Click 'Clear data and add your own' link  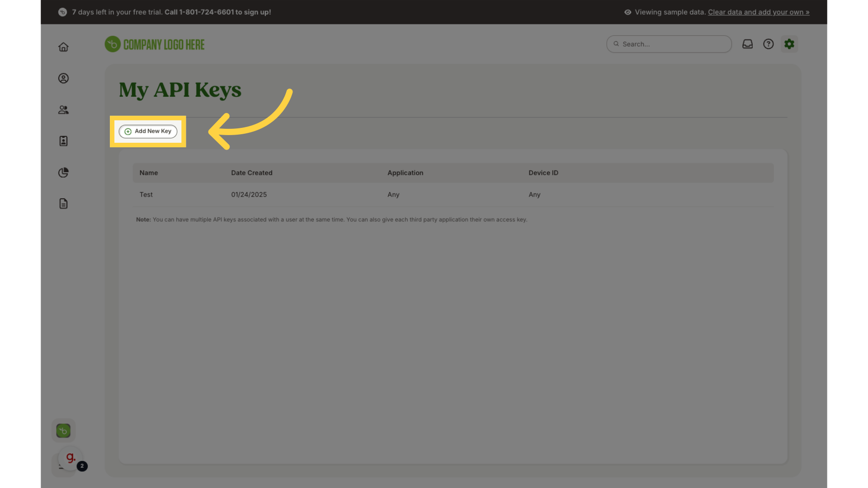(759, 12)
